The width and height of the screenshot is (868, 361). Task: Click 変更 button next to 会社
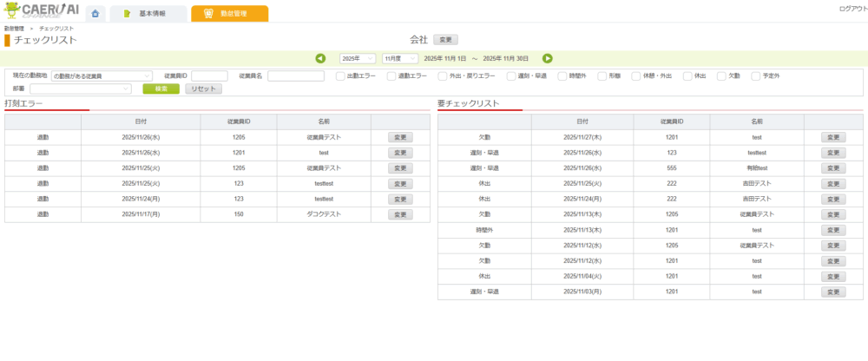click(445, 40)
